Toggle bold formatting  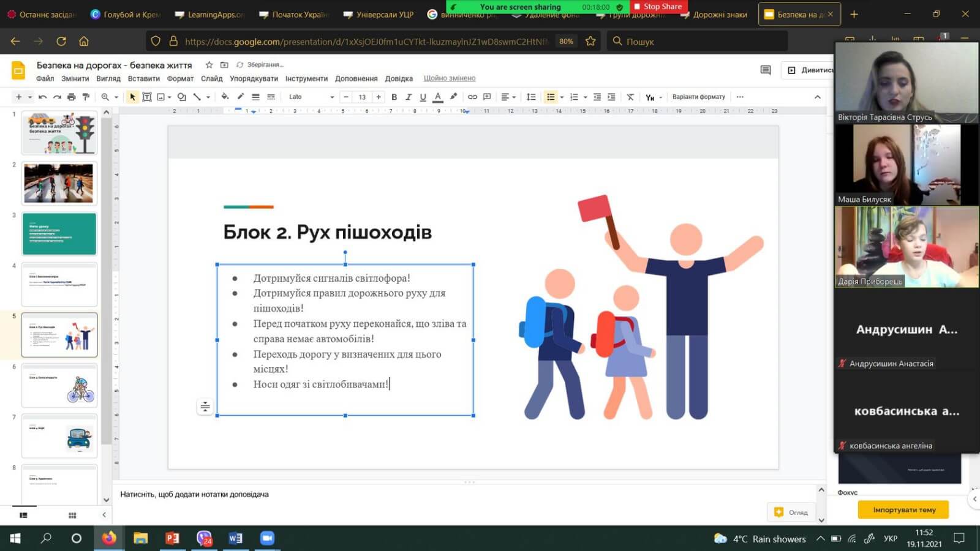[394, 97]
